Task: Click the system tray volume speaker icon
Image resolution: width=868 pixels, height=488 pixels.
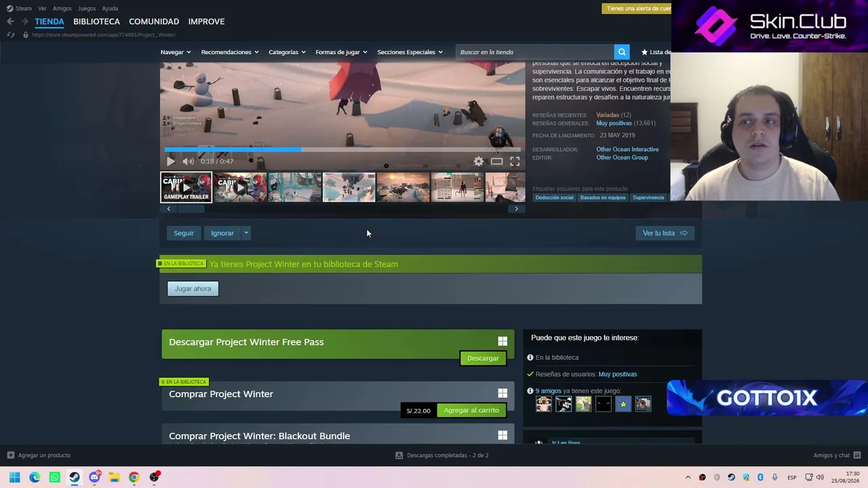Action: (x=820, y=477)
